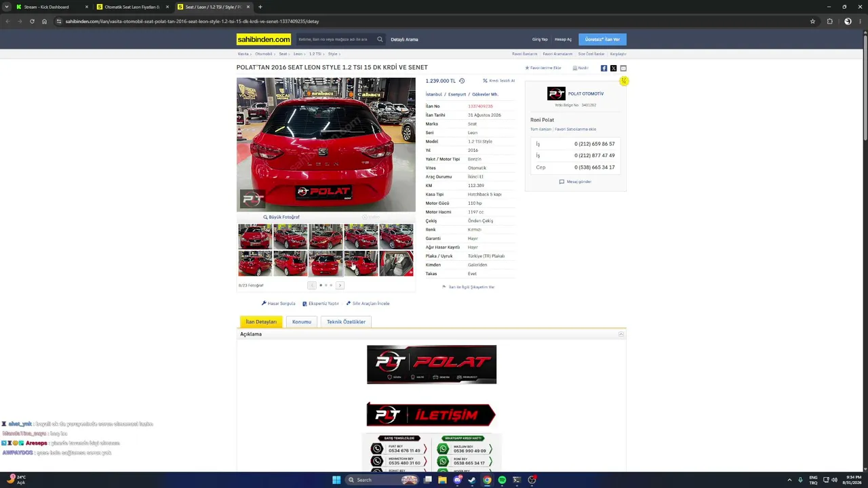868x488 pixels.
Task: Open taskbar clock and date
Action: [x=852, y=480]
